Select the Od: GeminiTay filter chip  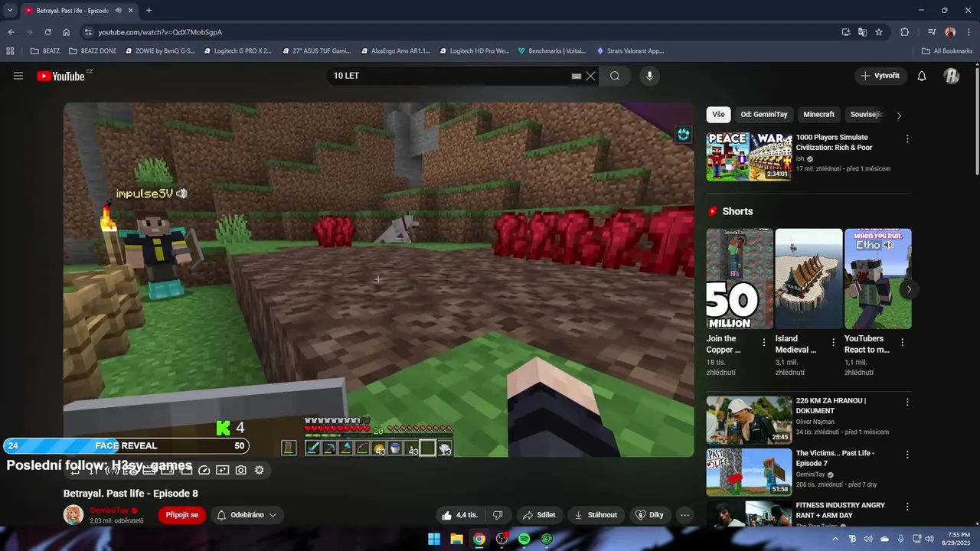coord(764,115)
